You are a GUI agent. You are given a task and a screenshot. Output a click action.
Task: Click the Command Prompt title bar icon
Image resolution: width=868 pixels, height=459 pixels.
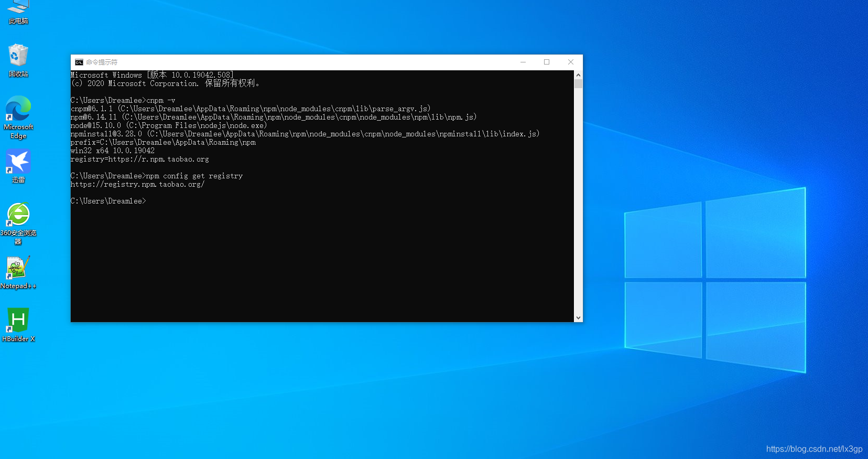tap(79, 62)
